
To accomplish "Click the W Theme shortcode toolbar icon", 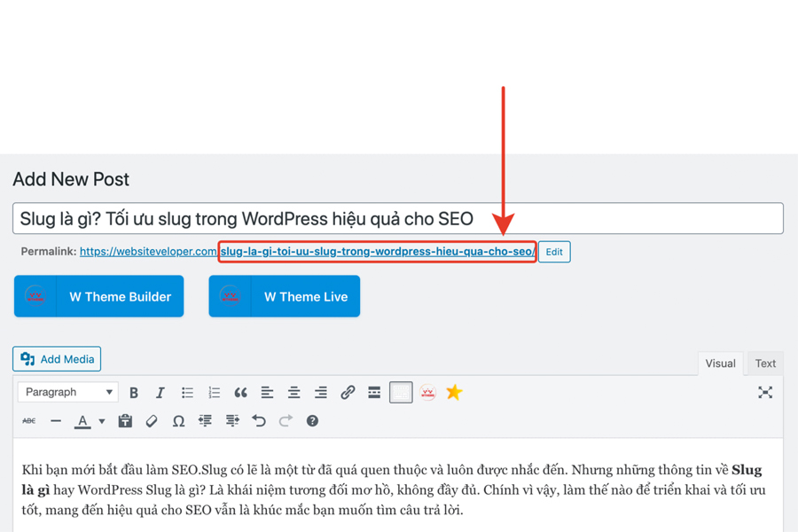I will tap(427, 393).
